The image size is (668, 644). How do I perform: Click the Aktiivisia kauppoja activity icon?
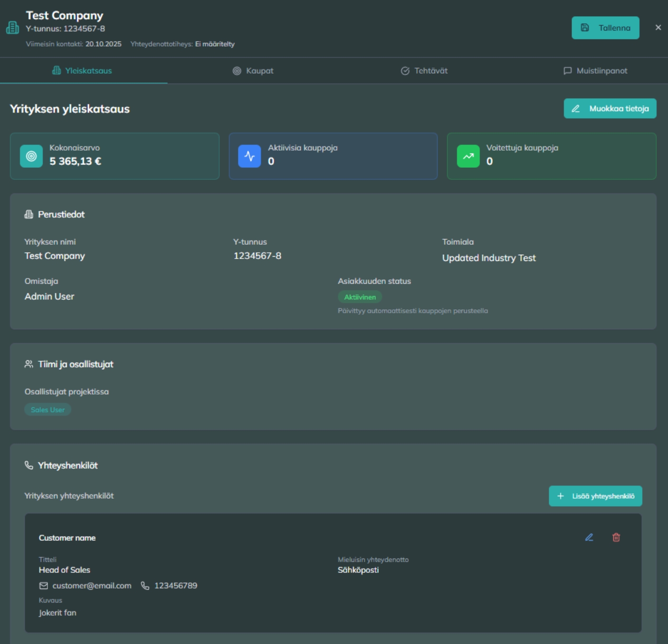pos(249,156)
